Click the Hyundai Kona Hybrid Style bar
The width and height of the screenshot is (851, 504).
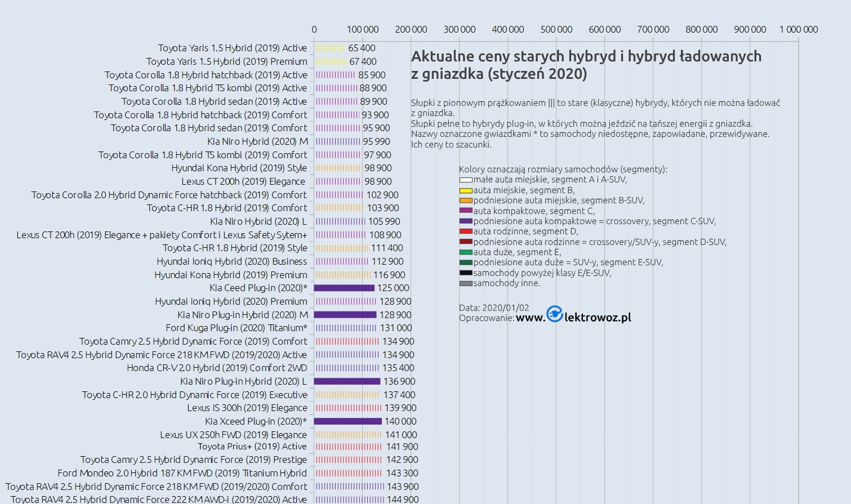338,168
